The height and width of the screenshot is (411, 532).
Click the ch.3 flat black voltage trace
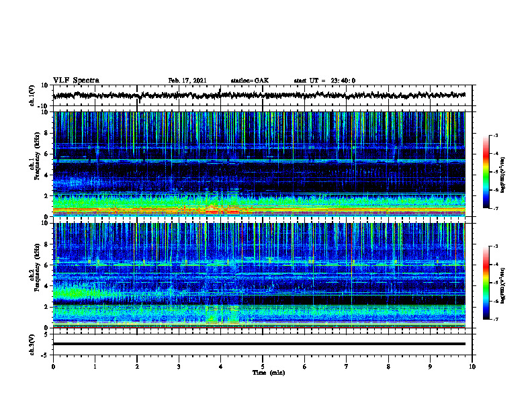point(259,344)
